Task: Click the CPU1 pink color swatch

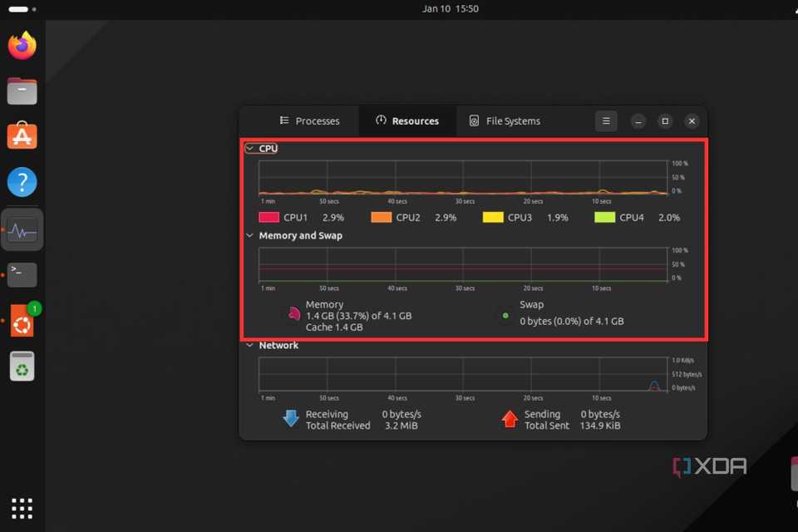Action: tap(268, 217)
